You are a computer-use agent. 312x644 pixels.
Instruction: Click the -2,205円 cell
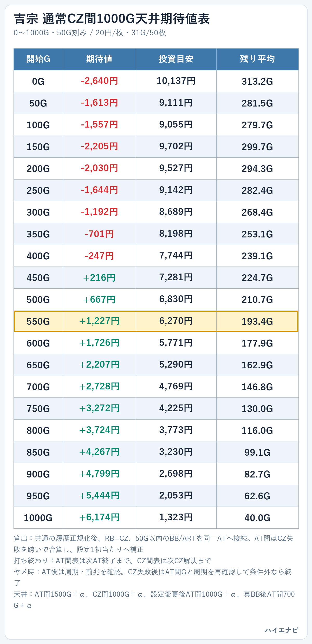pyautogui.click(x=99, y=147)
